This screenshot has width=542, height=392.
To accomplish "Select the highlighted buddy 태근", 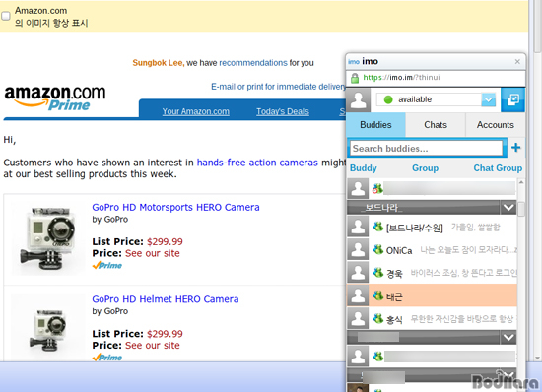I will pyautogui.click(x=432, y=295).
